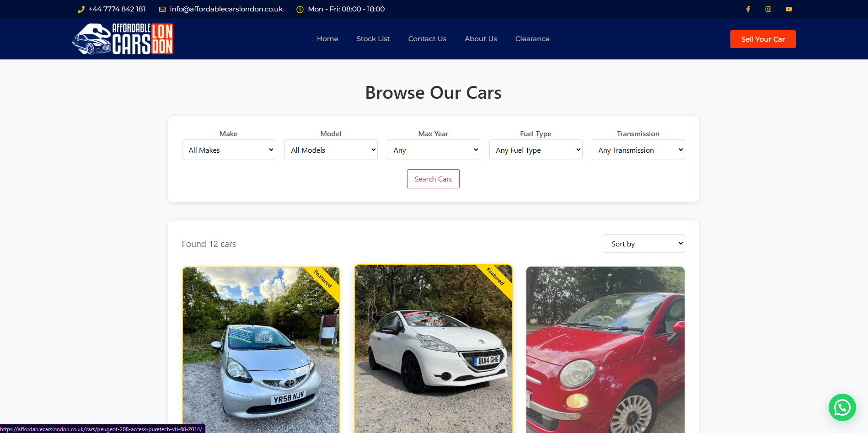Click the Sell Your Car button
This screenshot has height=433, width=868.
763,39
